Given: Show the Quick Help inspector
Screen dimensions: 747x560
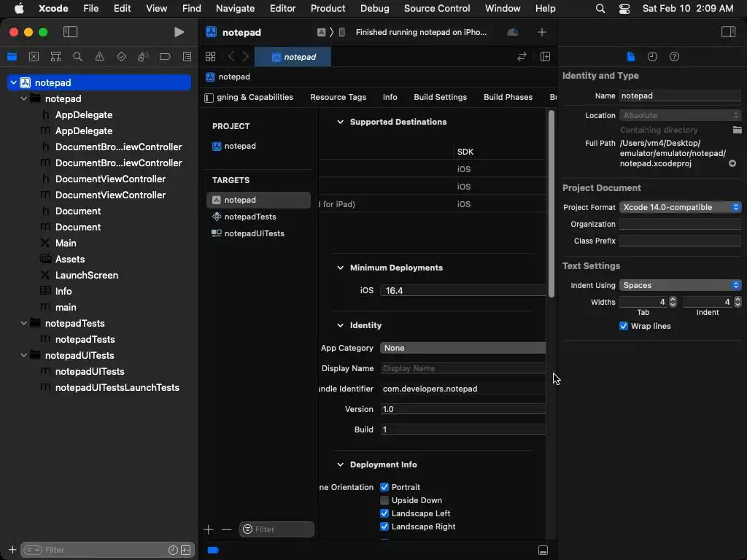Looking at the screenshot, I should tap(674, 57).
